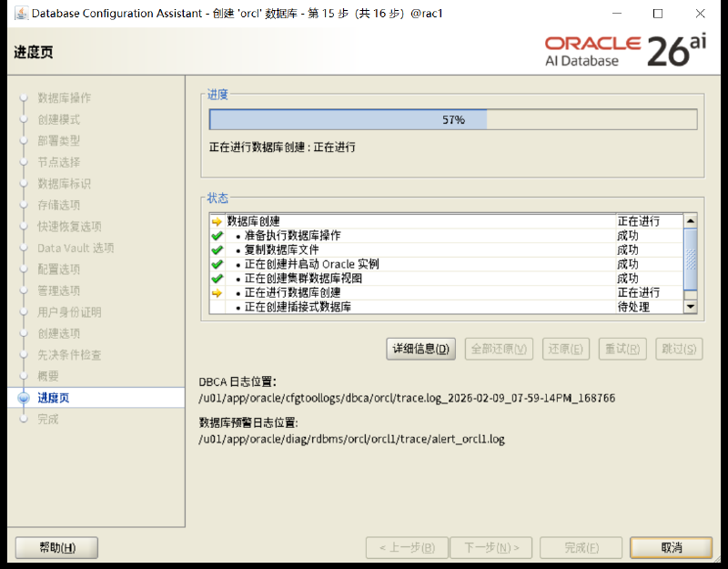Maximize the Database Configuration Assistant window
Viewport: 728px width, 569px height.
tap(657, 14)
